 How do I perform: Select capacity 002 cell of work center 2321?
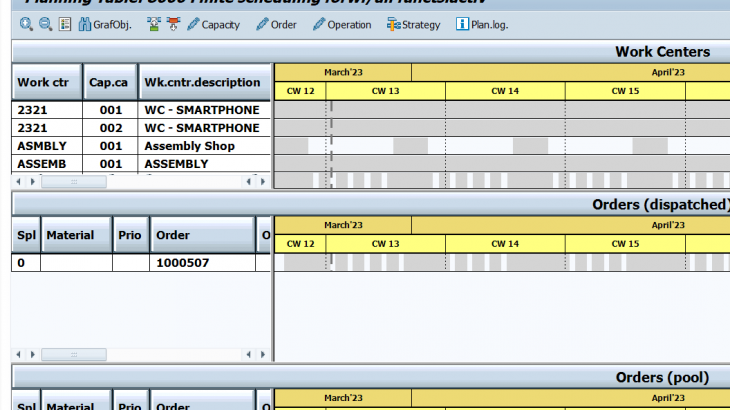click(x=110, y=128)
